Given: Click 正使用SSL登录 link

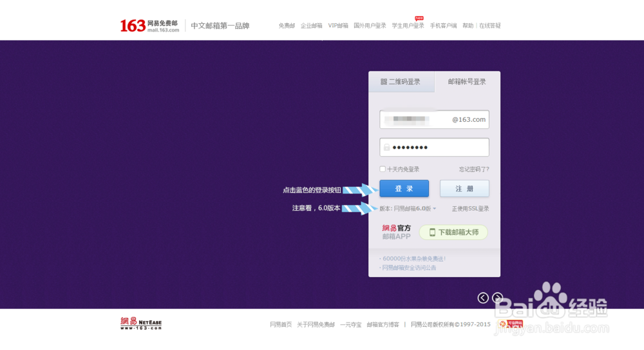Looking at the screenshot, I should [x=470, y=209].
